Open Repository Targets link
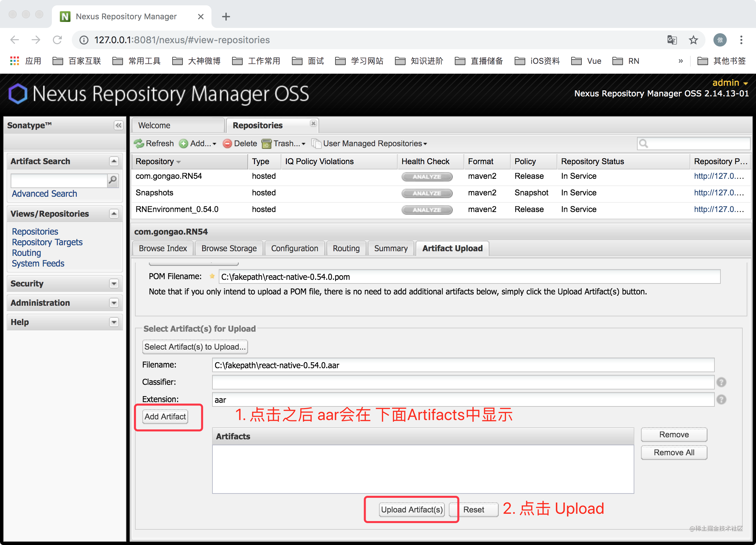 point(47,242)
